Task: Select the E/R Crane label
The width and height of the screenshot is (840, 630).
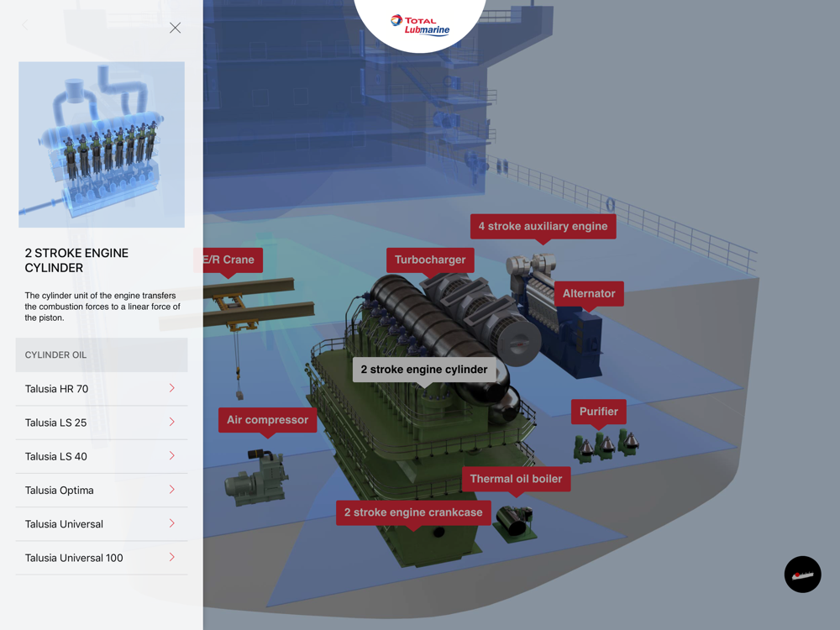Action: [228, 260]
